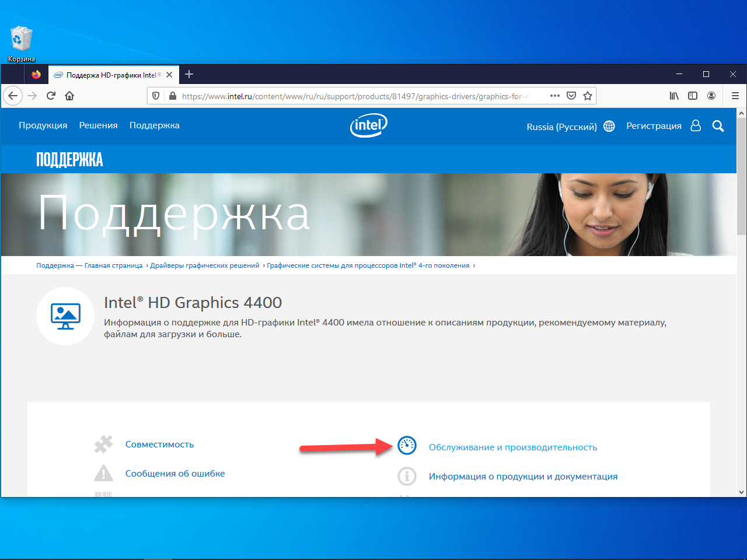Screen dimensions: 747x560
Task: Open a new tab with the plus button
Action: (189, 74)
